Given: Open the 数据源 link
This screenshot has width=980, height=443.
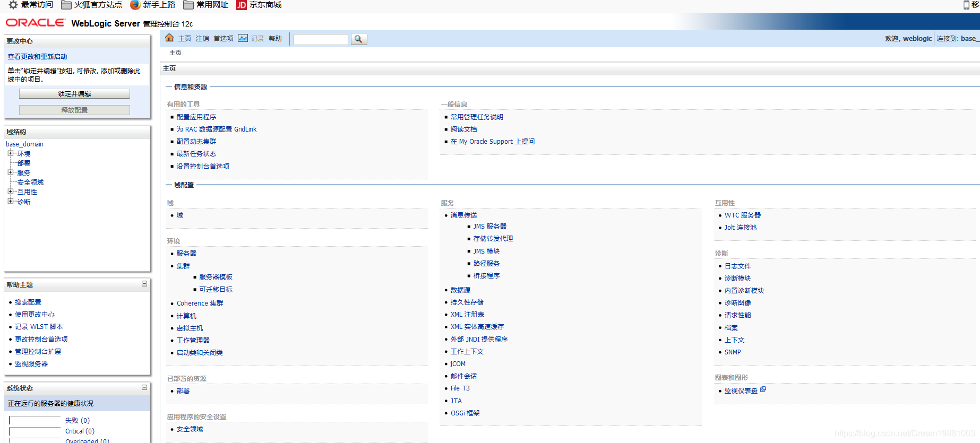Looking at the screenshot, I should point(460,290).
